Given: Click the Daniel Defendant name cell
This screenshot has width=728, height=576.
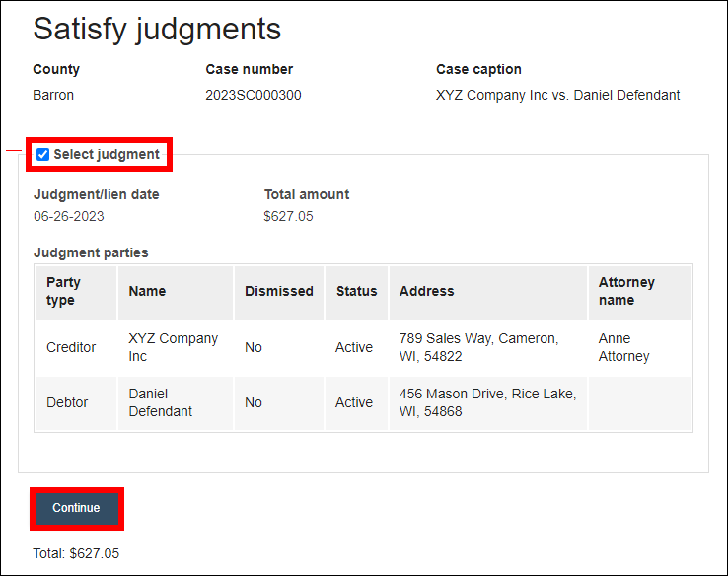Looking at the screenshot, I should (162, 402).
